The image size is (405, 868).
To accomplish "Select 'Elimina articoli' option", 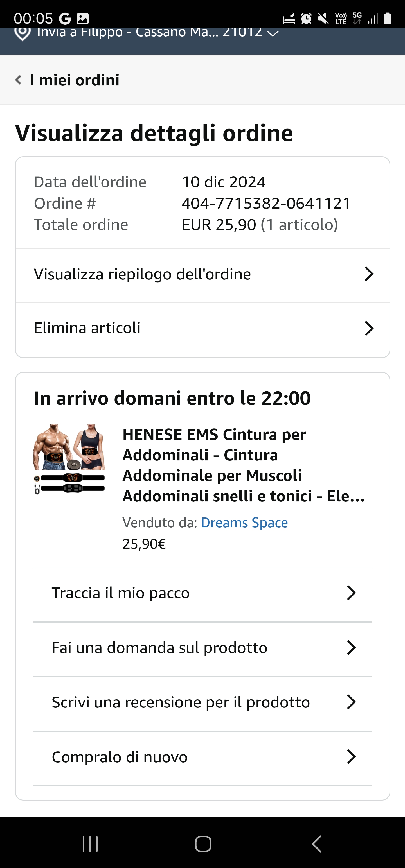I will [87, 328].
